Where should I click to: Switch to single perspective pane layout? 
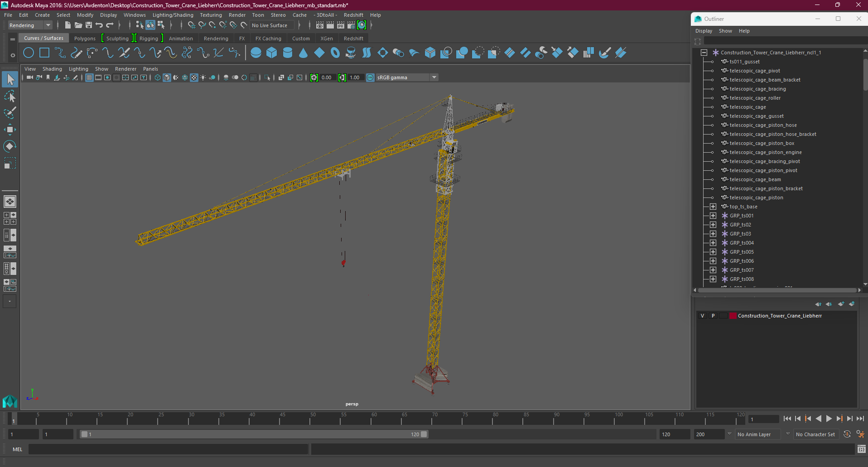(x=10, y=201)
